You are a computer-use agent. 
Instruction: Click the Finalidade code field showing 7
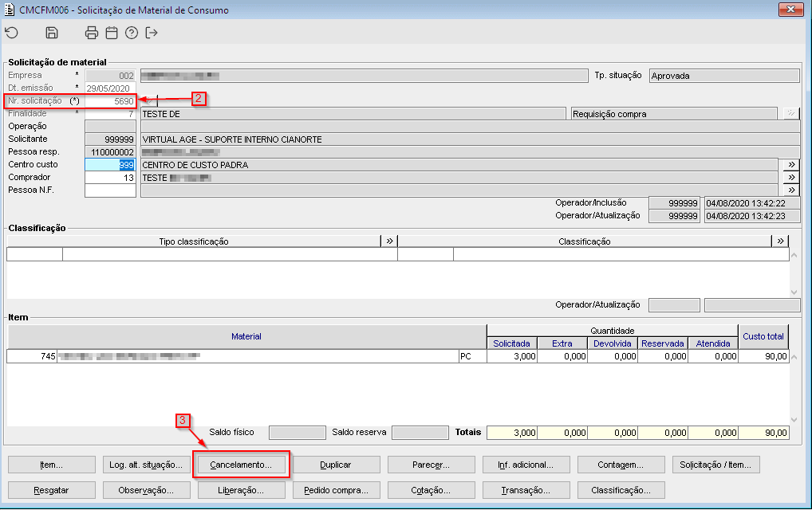tap(110, 114)
